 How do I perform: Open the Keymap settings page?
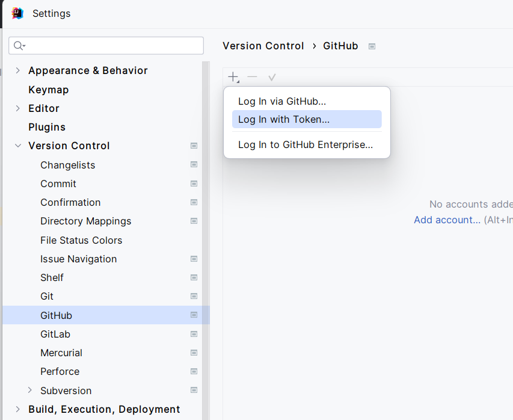click(49, 90)
